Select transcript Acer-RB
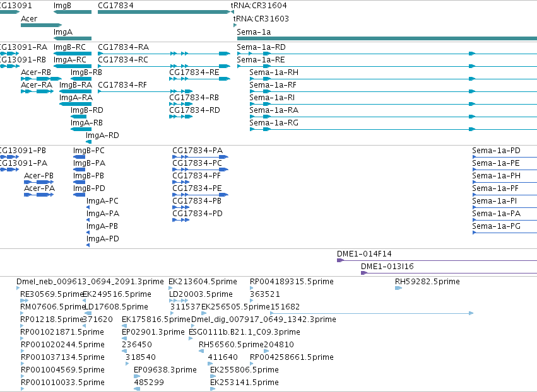 pos(41,79)
